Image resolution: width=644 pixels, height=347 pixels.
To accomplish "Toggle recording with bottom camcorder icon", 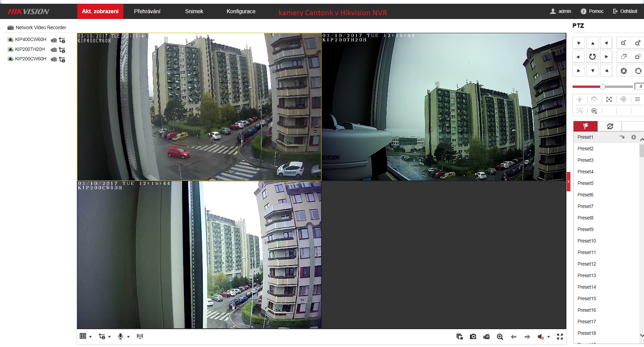I will point(487,336).
